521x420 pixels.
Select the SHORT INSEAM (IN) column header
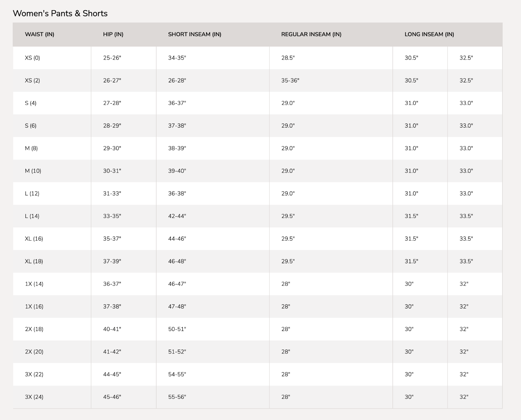pyautogui.click(x=194, y=34)
